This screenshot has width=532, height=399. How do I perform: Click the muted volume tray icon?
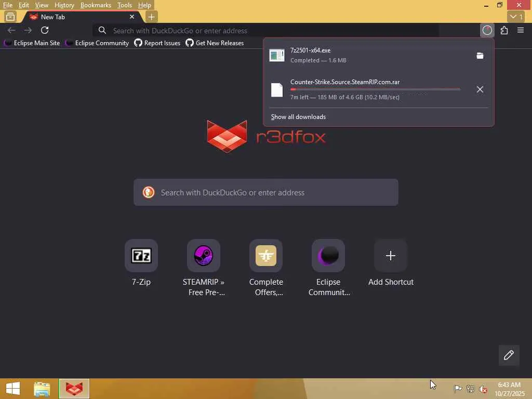483,389
